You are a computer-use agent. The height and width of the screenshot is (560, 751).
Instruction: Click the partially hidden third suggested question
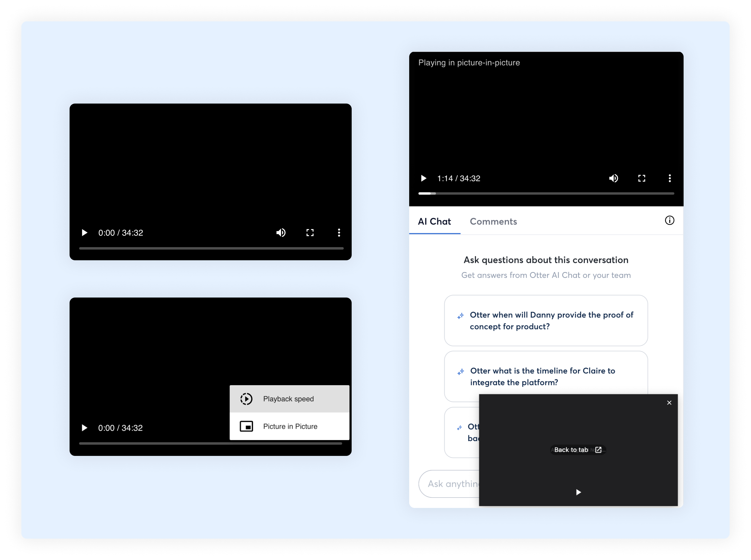(462, 432)
